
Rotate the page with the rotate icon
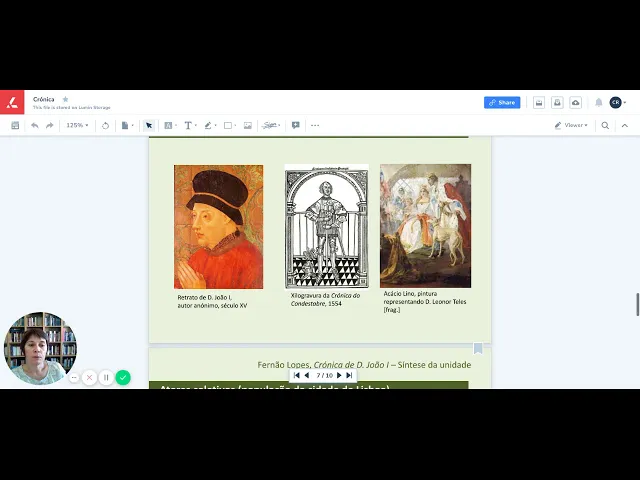click(x=105, y=125)
